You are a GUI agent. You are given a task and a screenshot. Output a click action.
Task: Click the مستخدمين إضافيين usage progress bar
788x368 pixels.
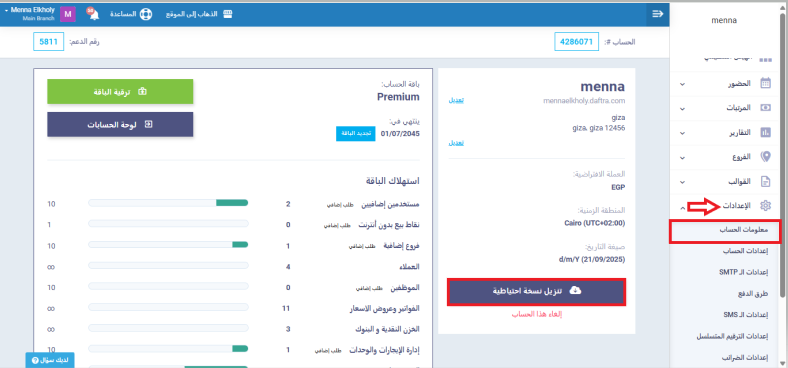[x=168, y=203]
